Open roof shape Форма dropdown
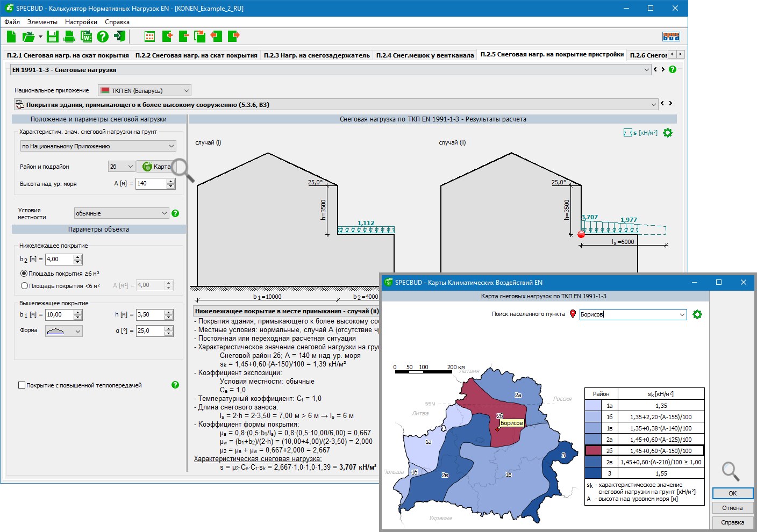The image size is (757, 532). [x=64, y=331]
